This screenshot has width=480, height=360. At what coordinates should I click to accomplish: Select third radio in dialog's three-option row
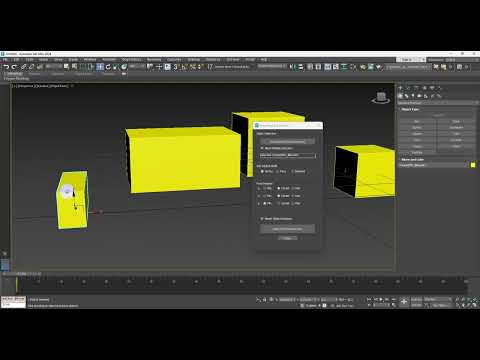292,171
